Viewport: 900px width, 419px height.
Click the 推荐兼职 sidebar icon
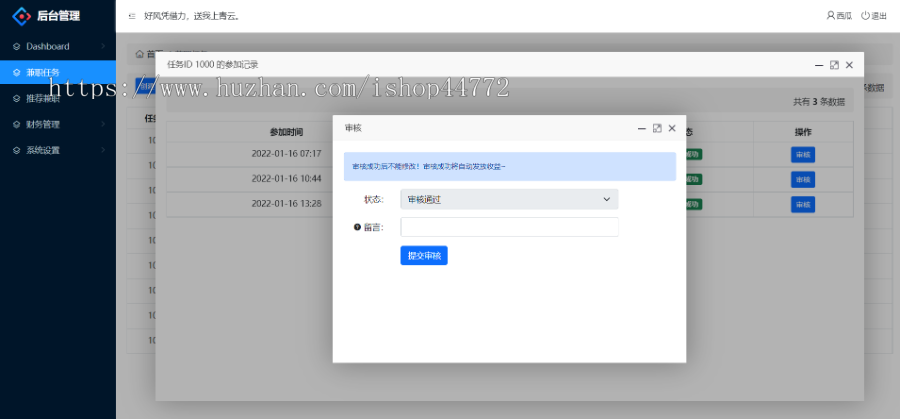(17, 98)
